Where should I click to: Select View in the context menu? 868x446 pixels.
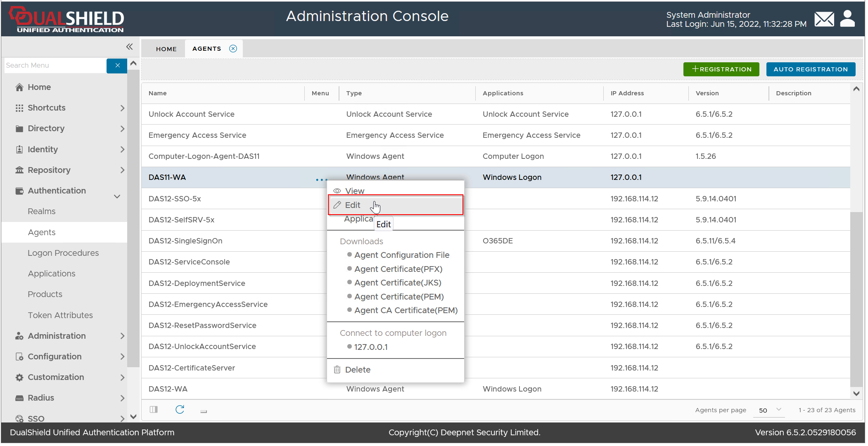point(354,191)
